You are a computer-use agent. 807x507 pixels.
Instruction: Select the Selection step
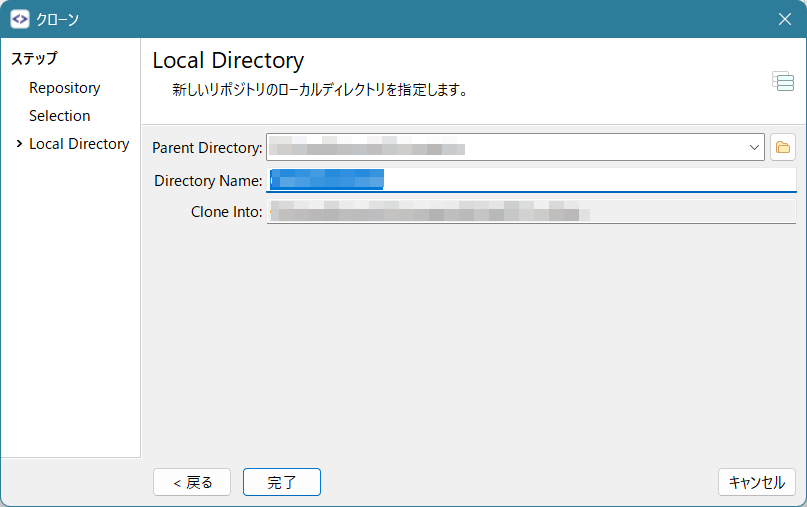60,116
